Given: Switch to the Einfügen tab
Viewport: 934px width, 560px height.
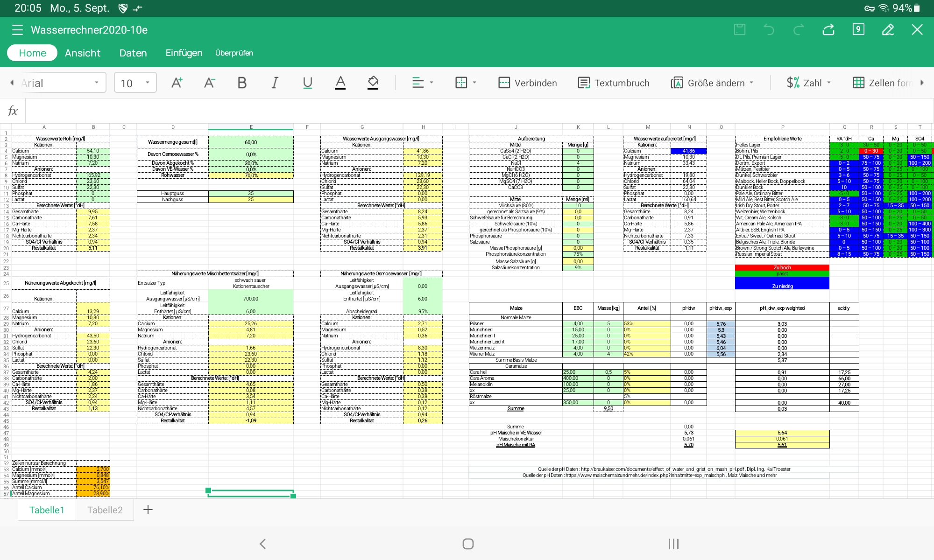Looking at the screenshot, I should [184, 53].
